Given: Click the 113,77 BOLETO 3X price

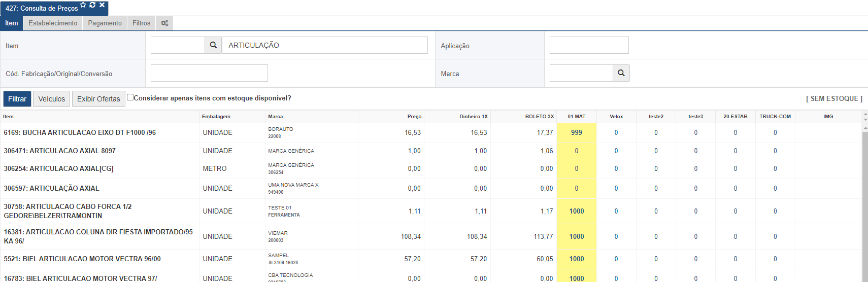Looking at the screenshot, I should click(544, 236).
